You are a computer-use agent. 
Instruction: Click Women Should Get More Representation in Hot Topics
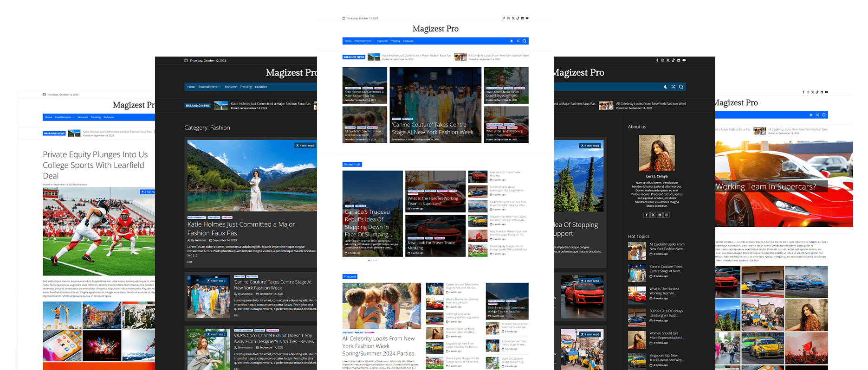667,336
